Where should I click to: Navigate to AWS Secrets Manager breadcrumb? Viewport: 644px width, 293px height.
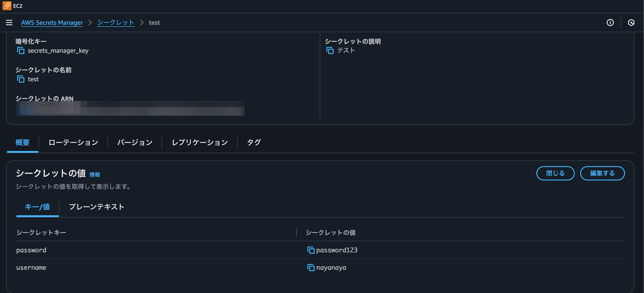(52, 23)
